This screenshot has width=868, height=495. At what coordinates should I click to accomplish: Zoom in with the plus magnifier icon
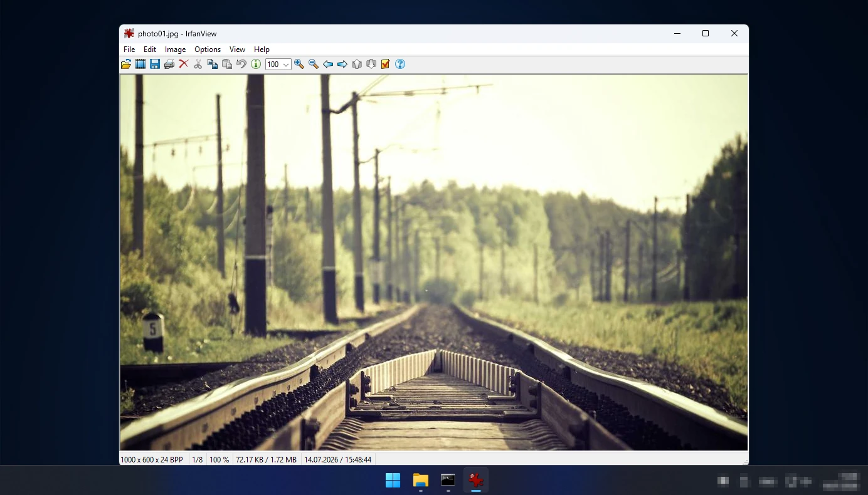(x=299, y=64)
